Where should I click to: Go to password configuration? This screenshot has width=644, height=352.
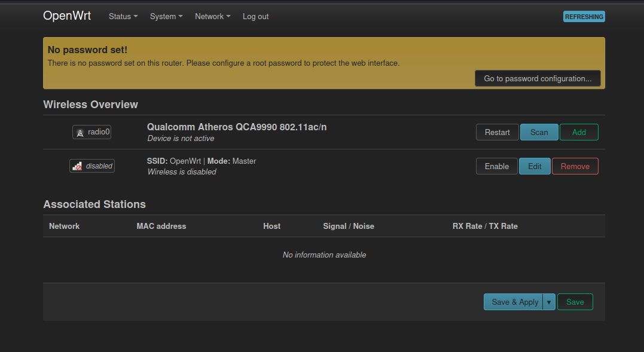(x=538, y=78)
